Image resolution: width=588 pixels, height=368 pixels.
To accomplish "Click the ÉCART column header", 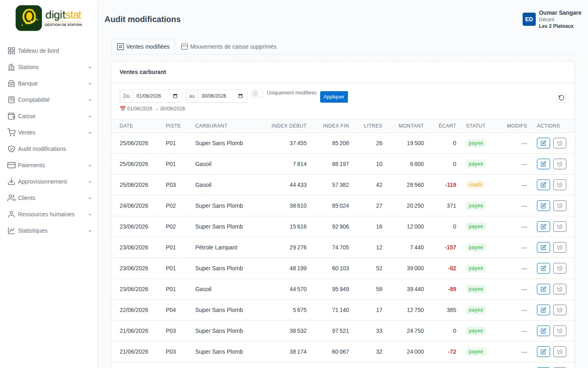I will point(447,126).
